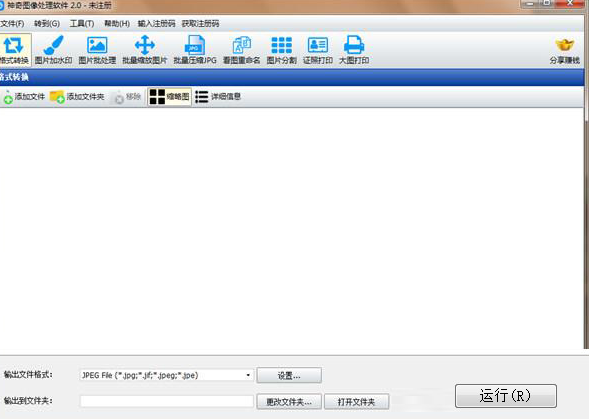Open the 图片批处理 batch processing tool
Viewport: 601px width, 419px height.
(97, 48)
